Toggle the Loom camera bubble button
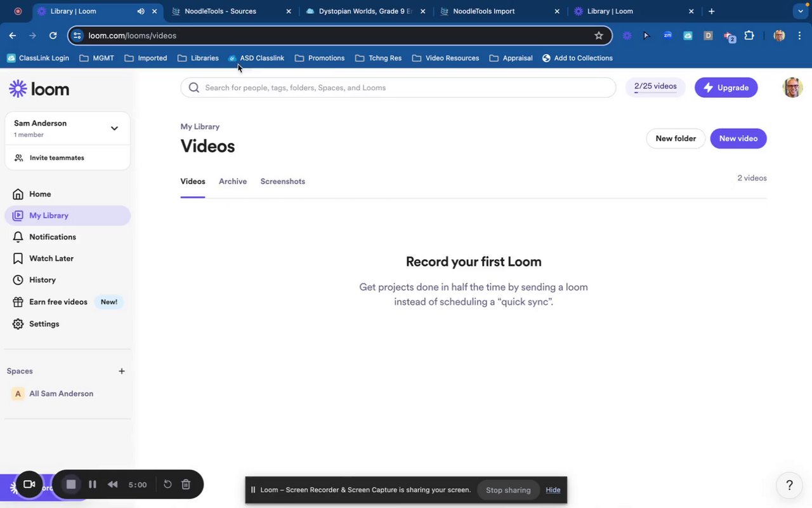The height and width of the screenshot is (508, 812). tap(29, 485)
